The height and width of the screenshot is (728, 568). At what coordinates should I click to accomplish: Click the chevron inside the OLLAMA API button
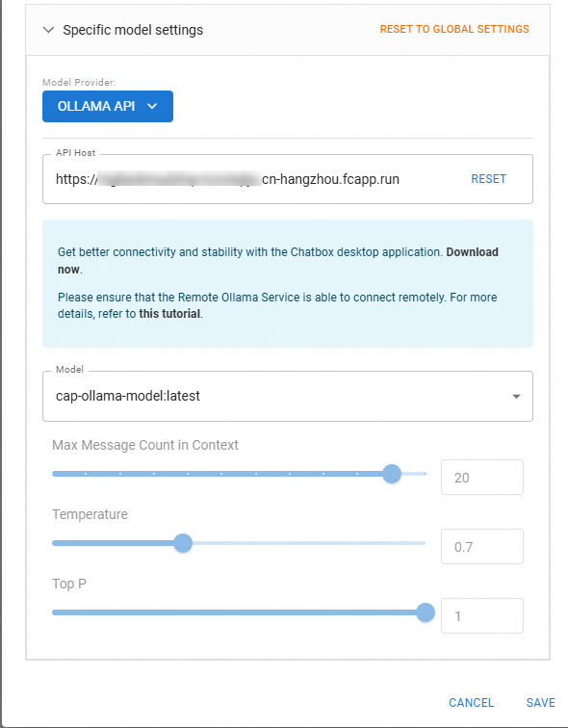click(152, 106)
